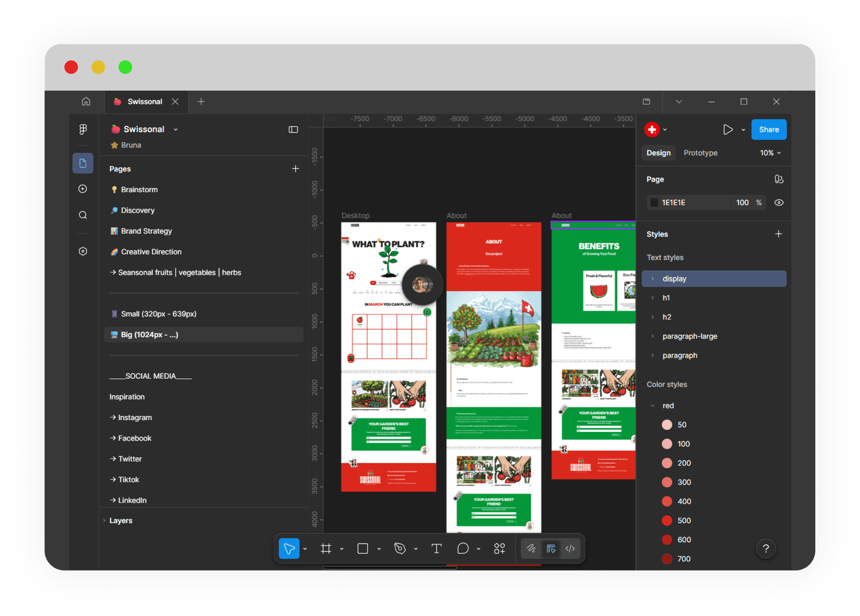Open the Figma main menu icon
Screen dimensions: 860x616
pos(83,129)
